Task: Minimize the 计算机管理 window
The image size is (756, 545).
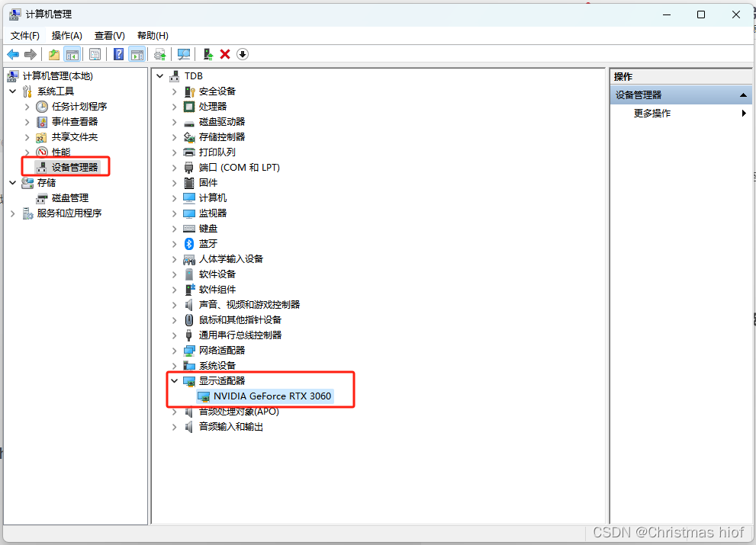Action: (667, 14)
